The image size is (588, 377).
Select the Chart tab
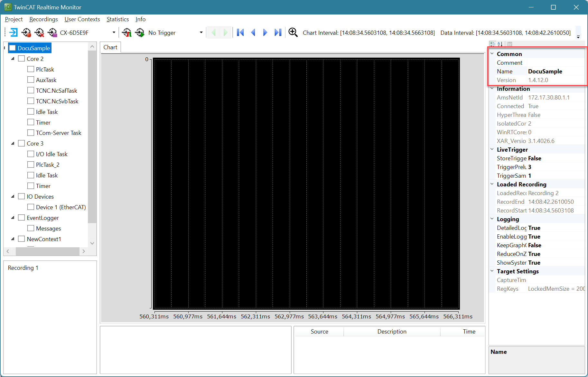tap(110, 47)
